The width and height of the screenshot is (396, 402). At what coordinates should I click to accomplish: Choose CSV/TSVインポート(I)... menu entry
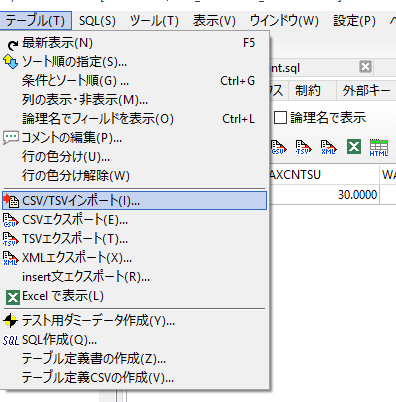pos(134,201)
